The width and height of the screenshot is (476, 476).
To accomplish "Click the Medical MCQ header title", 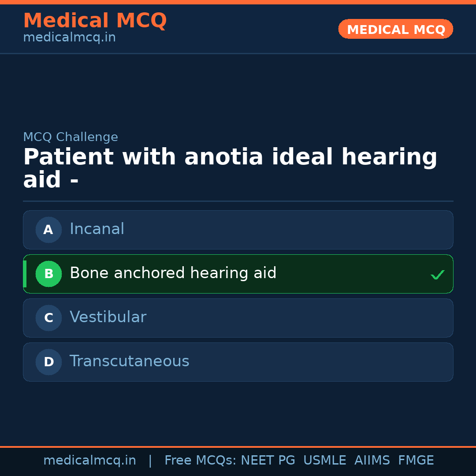I will (95, 21).
